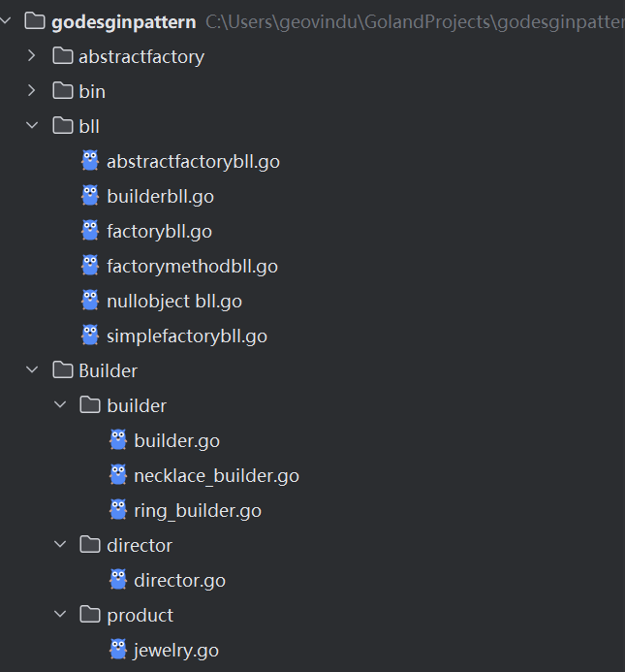The image size is (625, 672).
Task: Open simplefactorybll.go in the tree
Action: (x=187, y=336)
